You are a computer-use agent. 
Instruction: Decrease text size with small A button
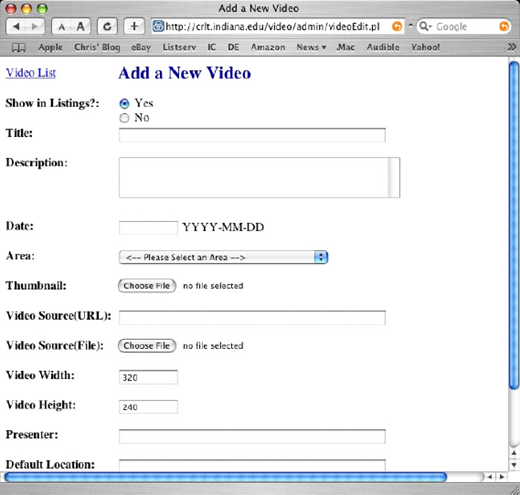(62, 26)
